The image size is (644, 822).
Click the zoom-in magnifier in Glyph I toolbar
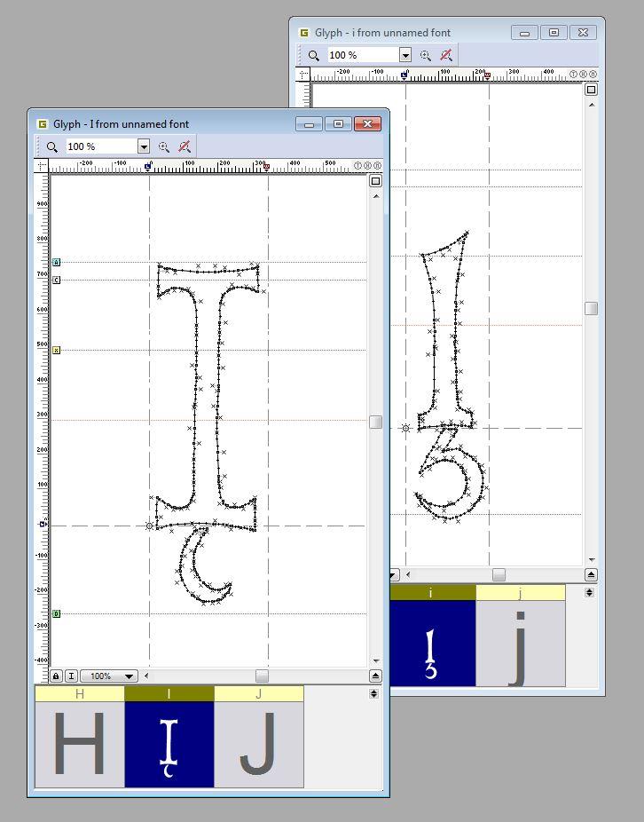[164, 146]
